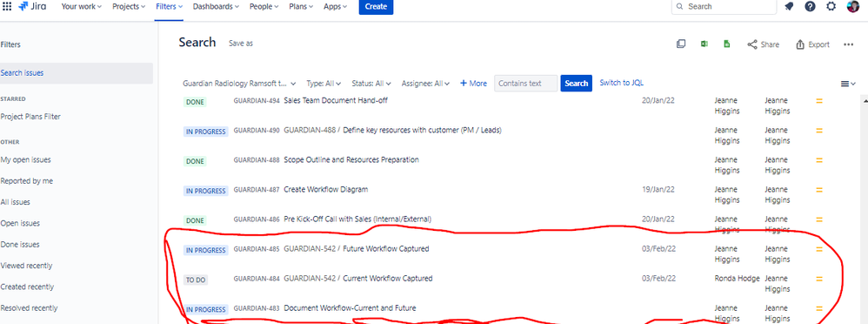The width and height of the screenshot is (868, 324).
Task: Click + More filters button
Action: coord(473,84)
